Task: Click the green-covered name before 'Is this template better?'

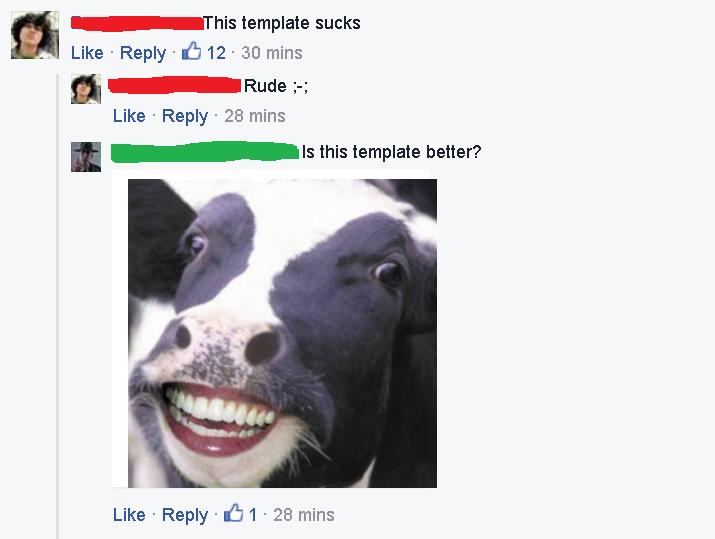Action: tap(205, 152)
